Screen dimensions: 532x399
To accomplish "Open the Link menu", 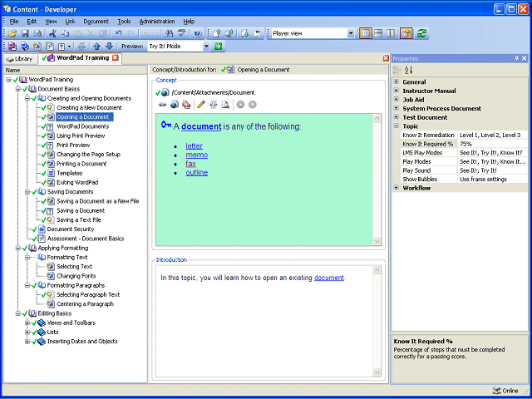I will pyautogui.click(x=70, y=22).
